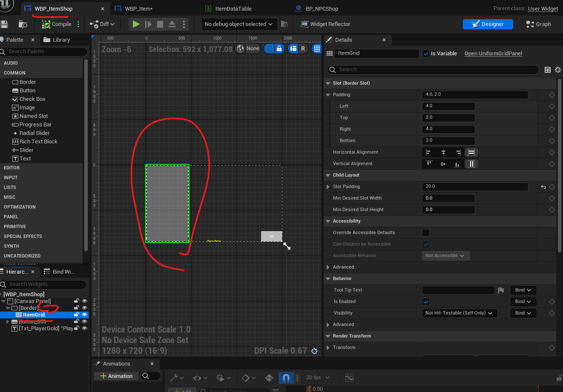The width and height of the screenshot is (563, 392).
Task: Open the debug object selection dropdown
Action: (x=239, y=24)
